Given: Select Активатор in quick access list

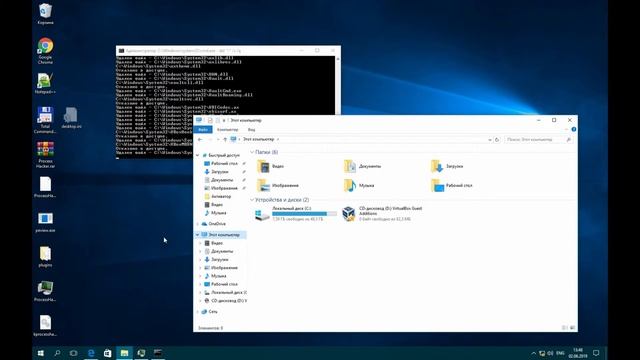Looking at the screenshot, I should pos(217,196).
